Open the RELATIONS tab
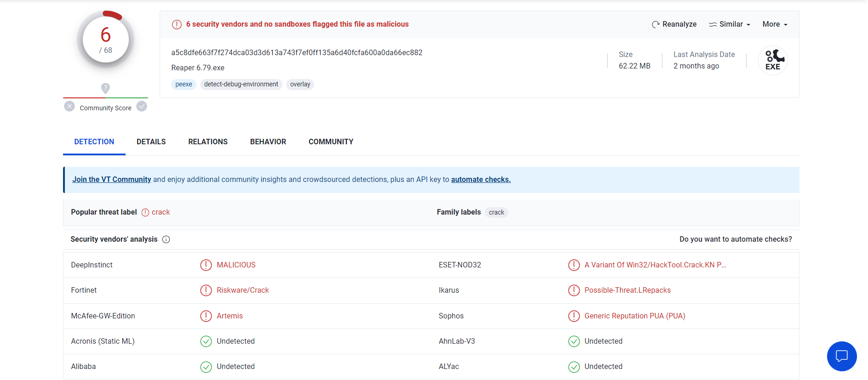This screenshot has height=380, width=868. (208, 142)
